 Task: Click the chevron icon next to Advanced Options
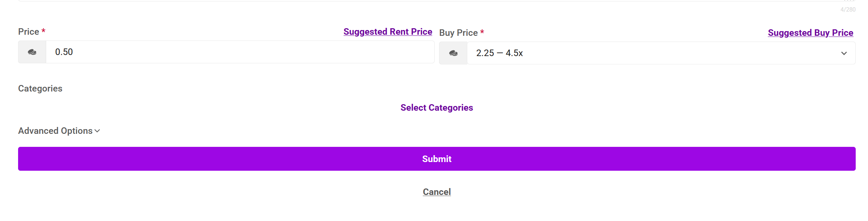coord(97,131)
